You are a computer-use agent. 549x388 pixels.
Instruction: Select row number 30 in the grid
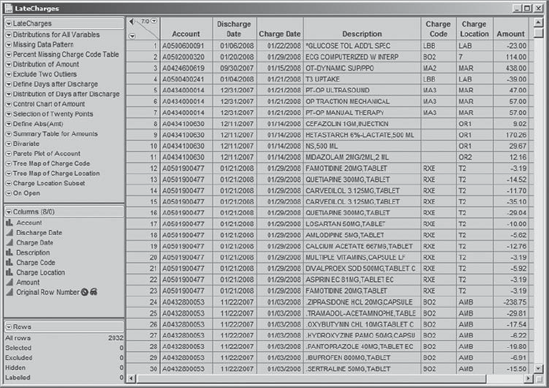coord(143,369)
